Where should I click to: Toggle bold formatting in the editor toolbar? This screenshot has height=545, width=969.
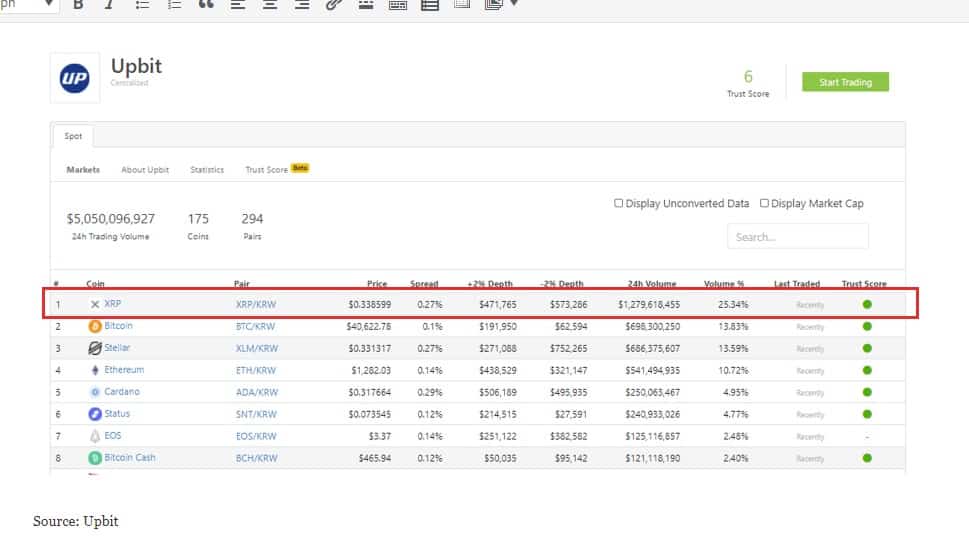78,5
